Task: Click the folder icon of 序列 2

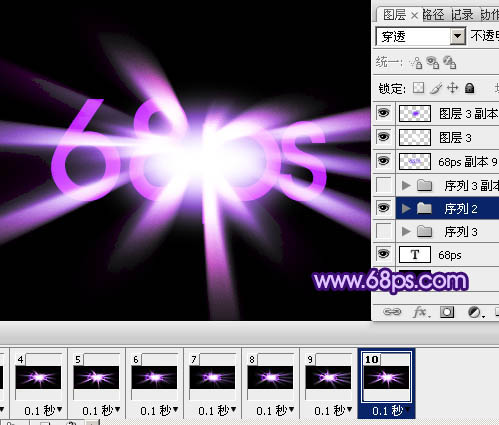Action: click(425, 208)
